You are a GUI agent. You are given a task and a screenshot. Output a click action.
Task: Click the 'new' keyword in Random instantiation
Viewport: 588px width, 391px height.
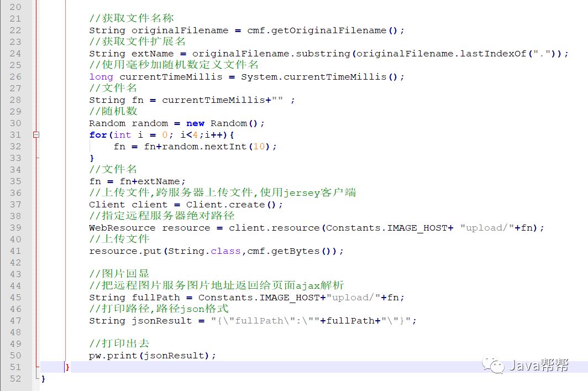195,123
